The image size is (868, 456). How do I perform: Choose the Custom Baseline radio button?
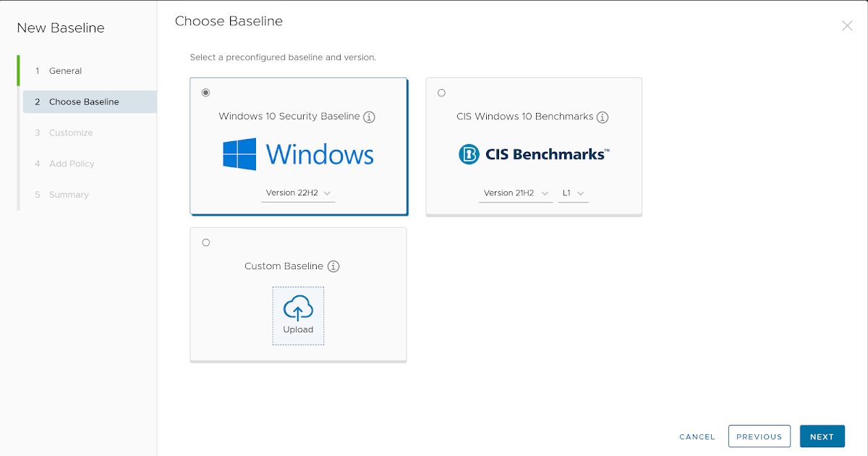[x=206, y=242]
